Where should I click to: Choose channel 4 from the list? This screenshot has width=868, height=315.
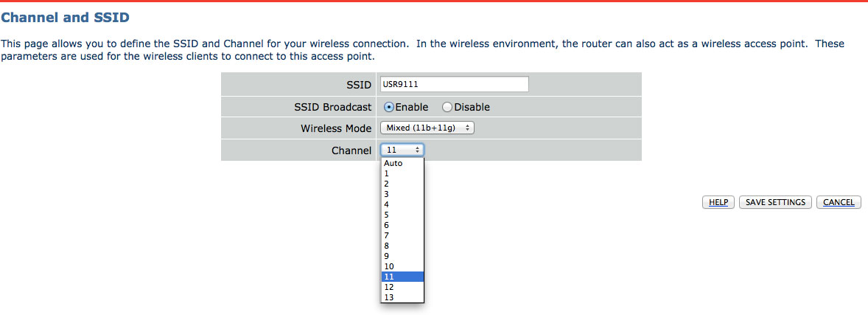(402, 204)
